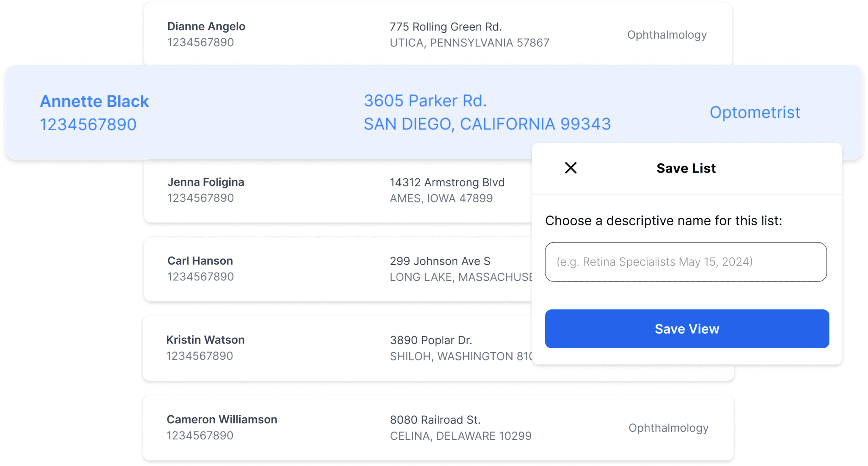Click the Save View button
Screen dimensions: 868x466
687,329
